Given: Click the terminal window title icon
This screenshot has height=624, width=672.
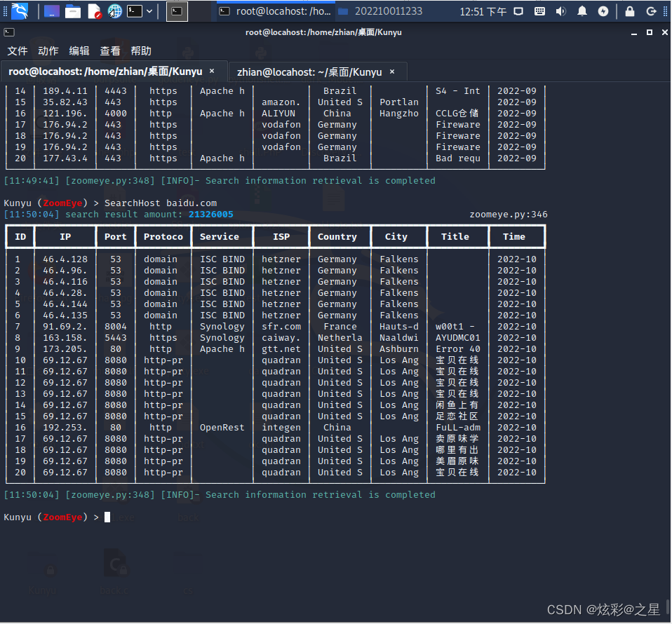Looking at the screenshot, I should click(x=9, y=32).
